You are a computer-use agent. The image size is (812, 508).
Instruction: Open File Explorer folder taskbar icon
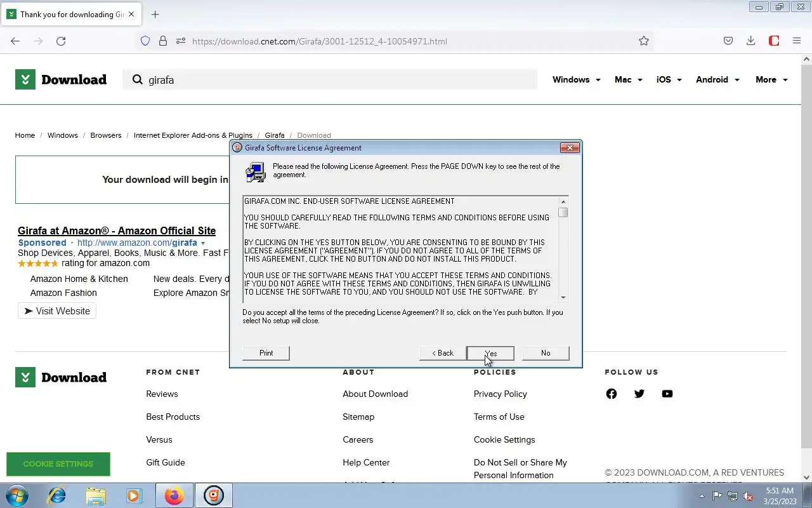tap(96, 495)
